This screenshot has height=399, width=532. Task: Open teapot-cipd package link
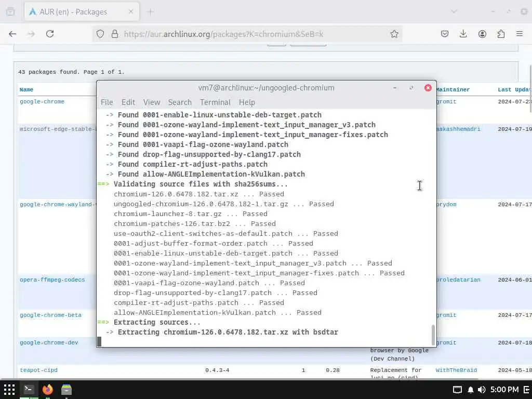pyautogui.click(x=38, y=370)
